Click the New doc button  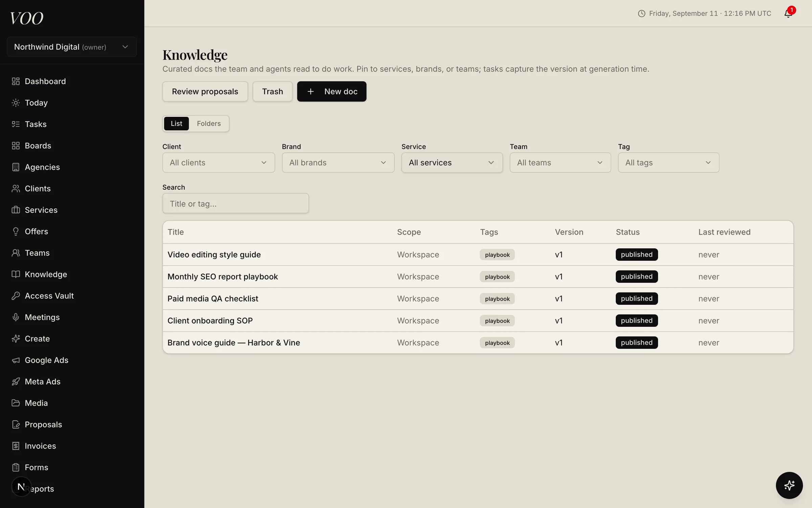point(332,91)
